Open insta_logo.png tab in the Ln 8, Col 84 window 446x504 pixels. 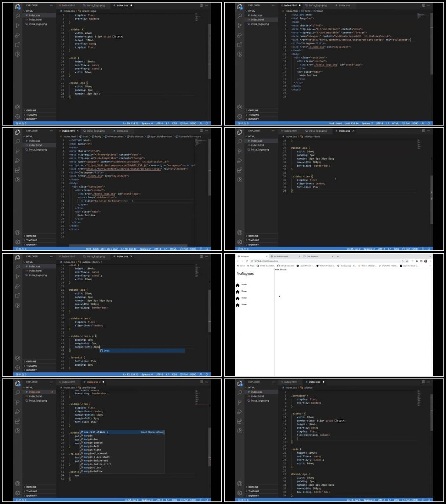(316, 6)
